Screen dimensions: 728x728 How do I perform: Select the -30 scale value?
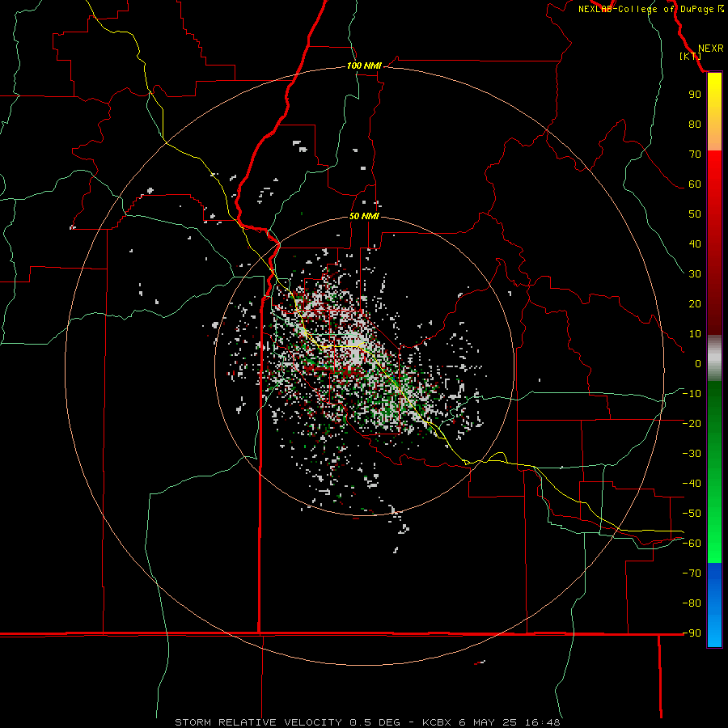tap(692, 454)
